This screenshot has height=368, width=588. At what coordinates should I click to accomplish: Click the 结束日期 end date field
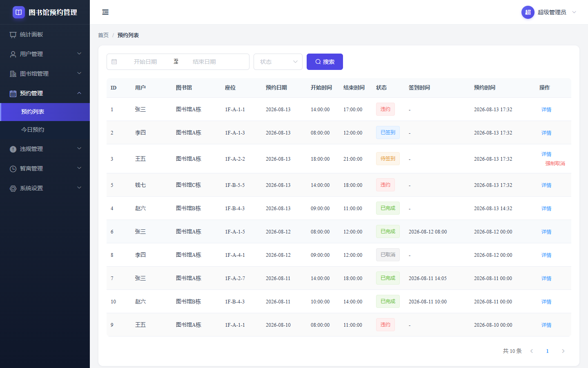pos(204,62)
